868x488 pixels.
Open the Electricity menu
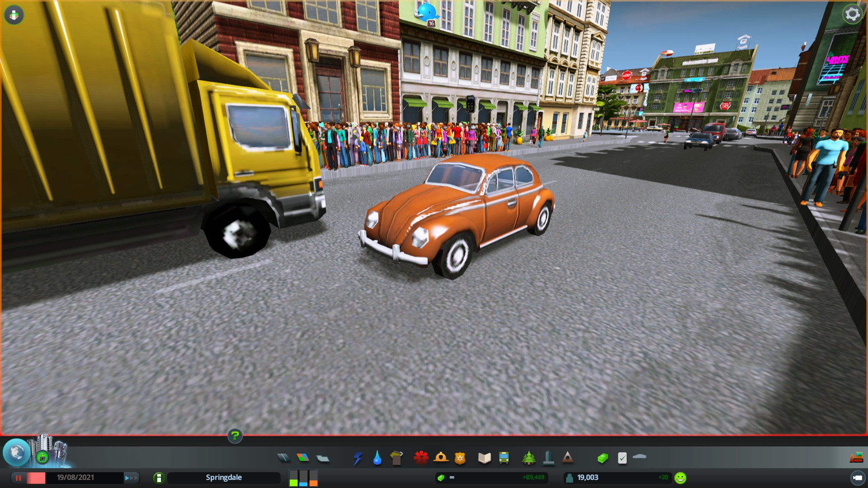[x=358, y=458]
